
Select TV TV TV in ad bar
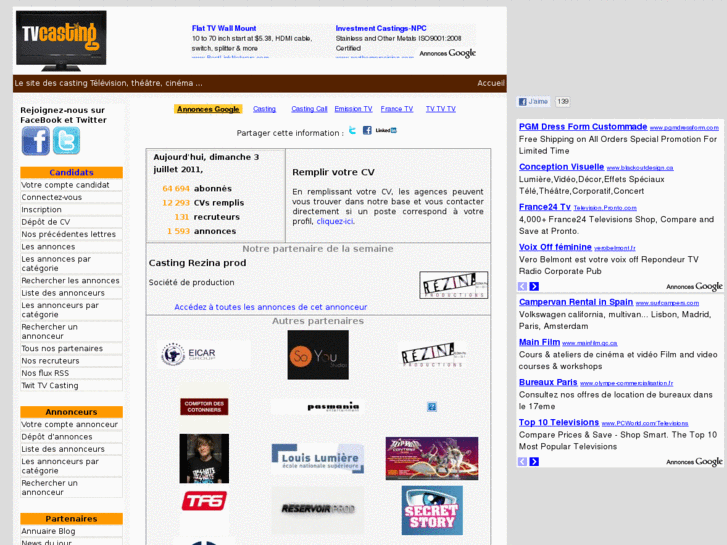tap(441, 109)
